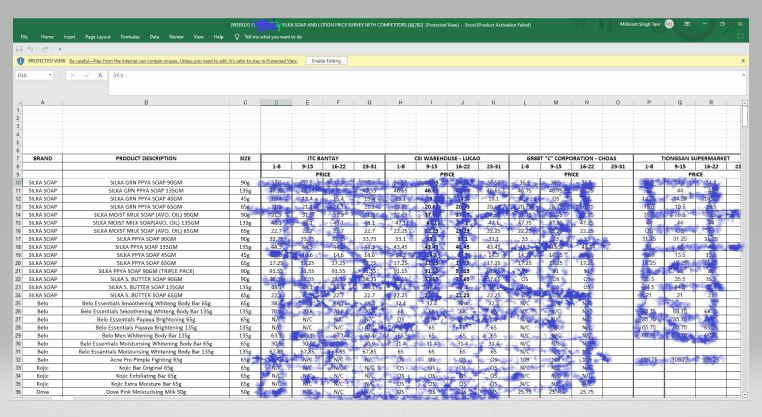Open the Formulas ribbon tab
The height and width of the screenshot is (417, 762).
[130, 37]
